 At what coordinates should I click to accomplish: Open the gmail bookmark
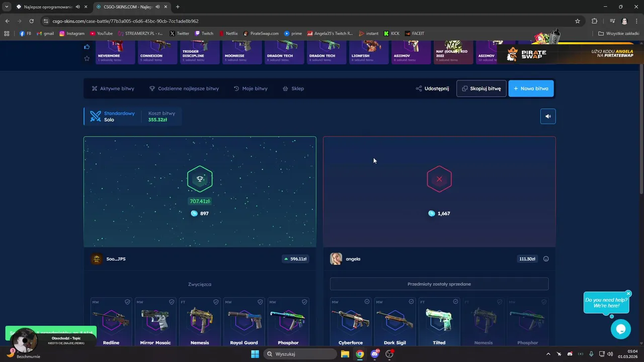tap(45, 33)
